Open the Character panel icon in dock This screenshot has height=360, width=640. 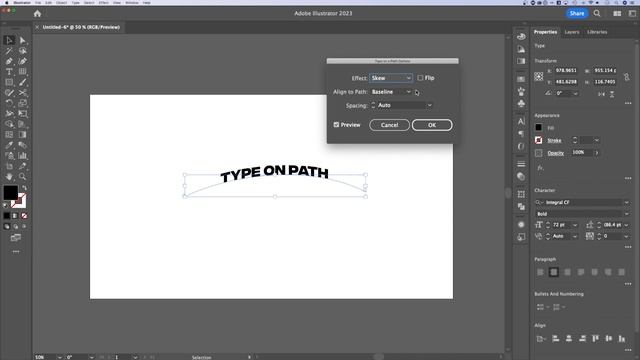pyautogui.click(x=521, y=121)
